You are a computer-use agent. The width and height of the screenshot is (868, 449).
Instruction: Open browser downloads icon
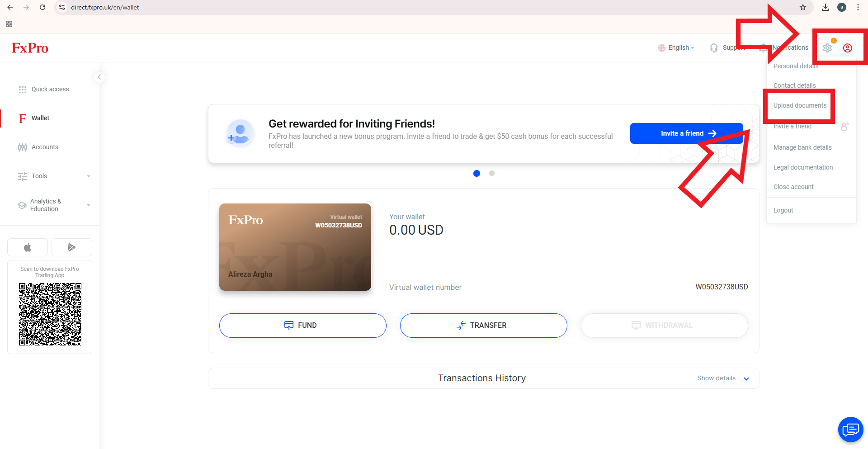(826, 7)
